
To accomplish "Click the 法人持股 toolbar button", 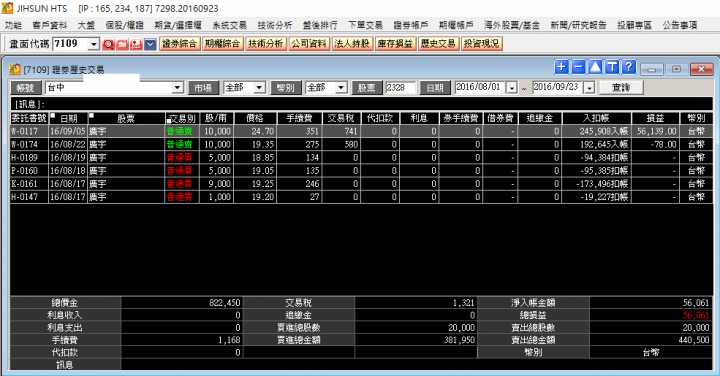I will [352, 44].
